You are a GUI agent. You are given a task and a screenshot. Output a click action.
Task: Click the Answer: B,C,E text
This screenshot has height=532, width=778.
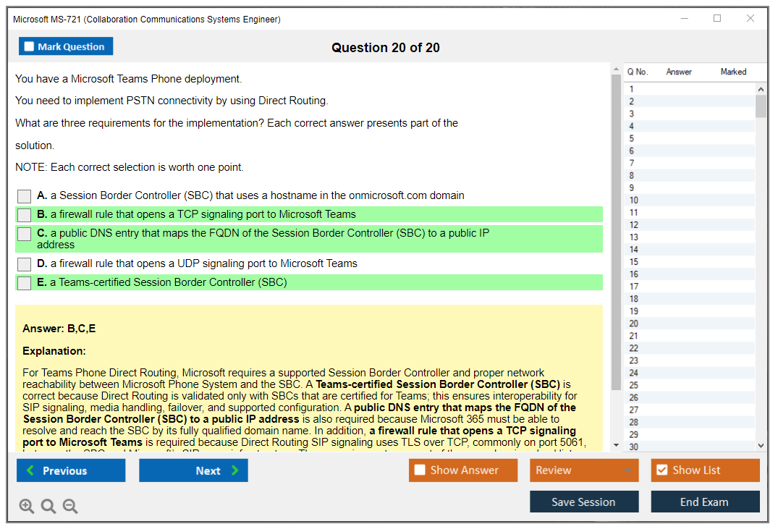tap(59, 329)
